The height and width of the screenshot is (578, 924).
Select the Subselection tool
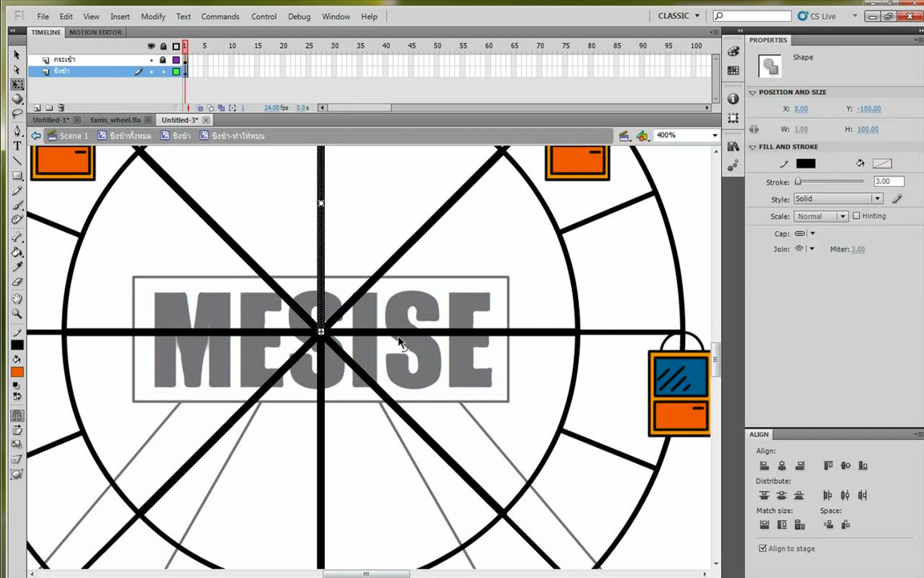[17, 70]
